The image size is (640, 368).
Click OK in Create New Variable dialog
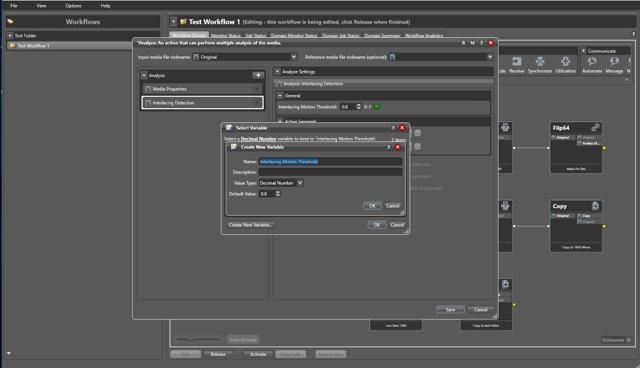tap(372, 206)
